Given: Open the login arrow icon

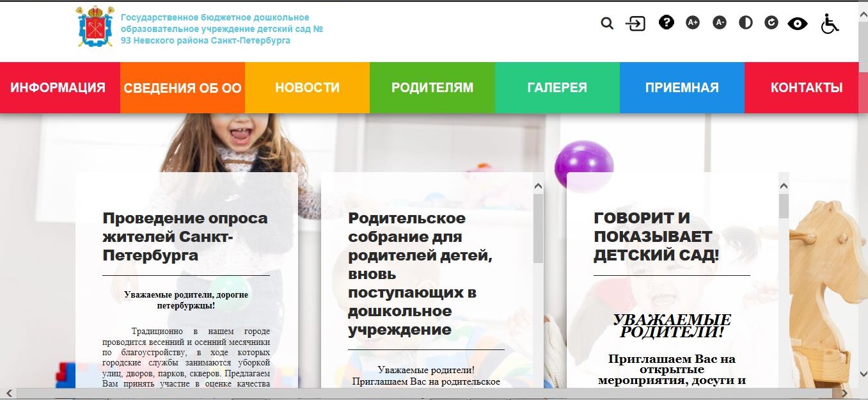Looking at the screenshot, I should pyautogui.click(x=636, y=24).
